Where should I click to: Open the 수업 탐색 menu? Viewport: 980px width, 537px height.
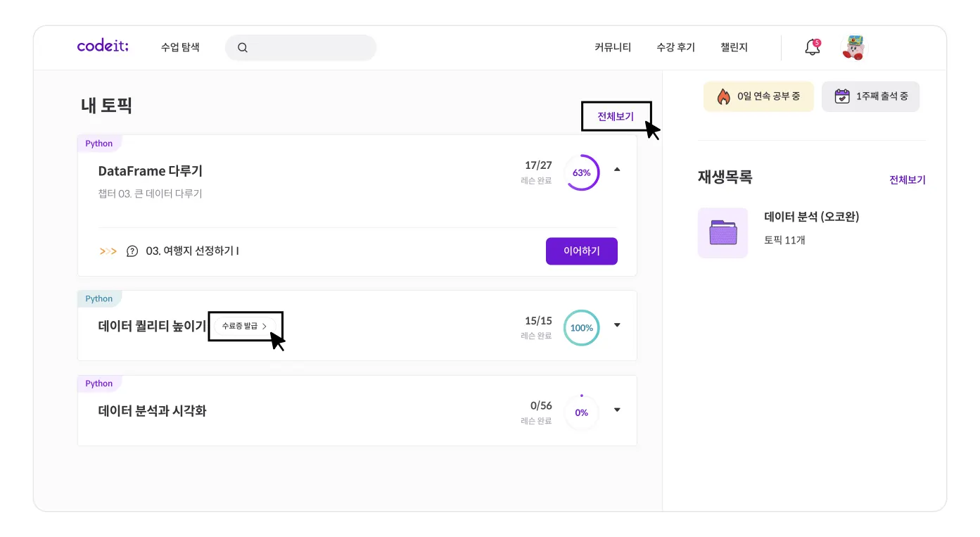tap(180, 47)
